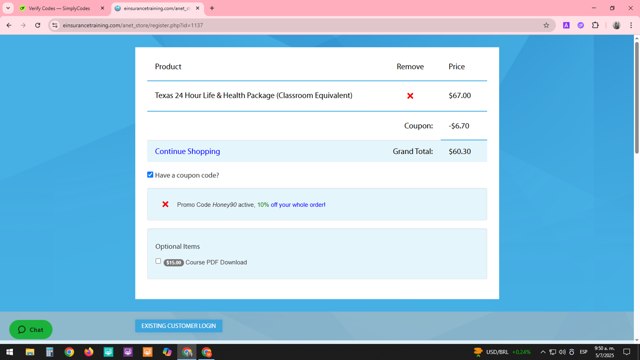Open the Windows Start menu
The height and width of the screenshot is (360, 640).
(9, 352)
